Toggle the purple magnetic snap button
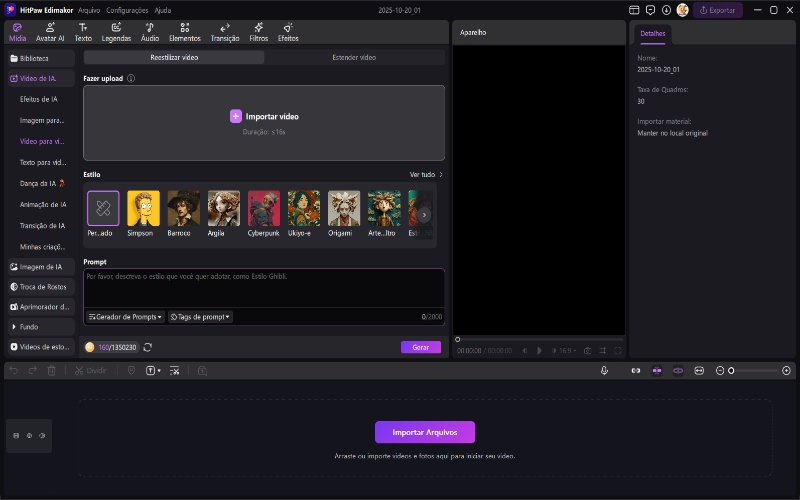The width and height of the screenshot is (800, 500). (x=657, y=370)
